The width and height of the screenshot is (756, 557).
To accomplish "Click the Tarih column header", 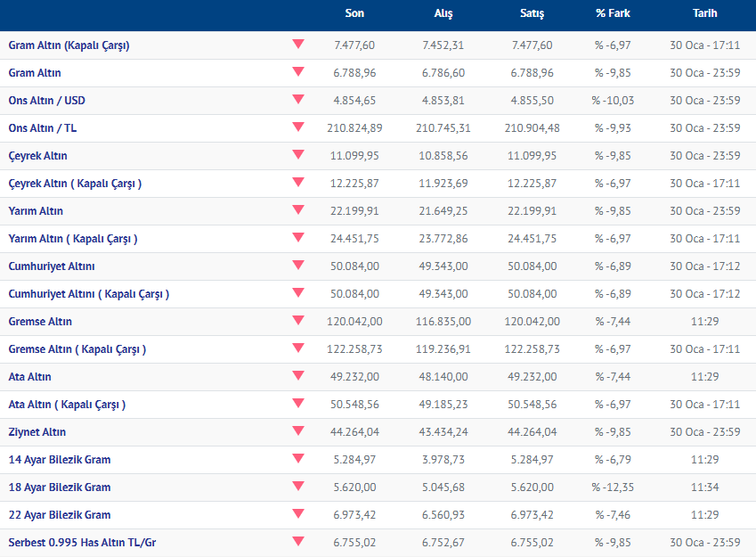I will (x=704, y=13).
